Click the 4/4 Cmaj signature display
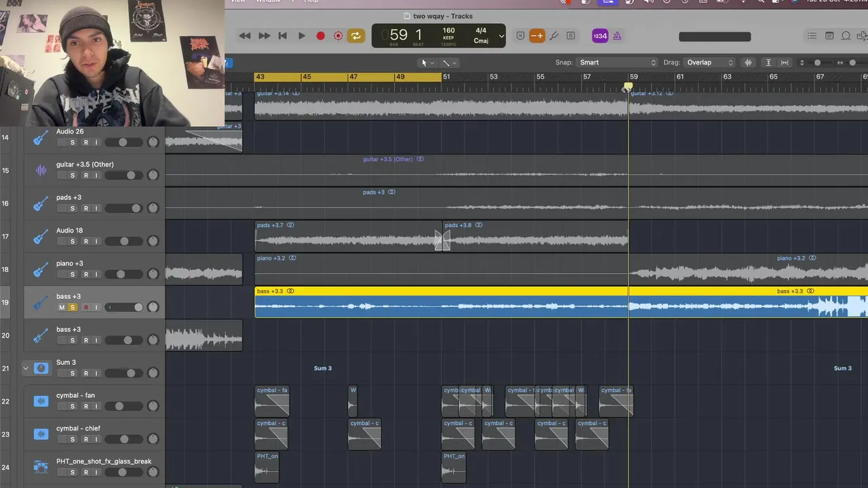Screen dimensions: 868x488 coord(481,35)
